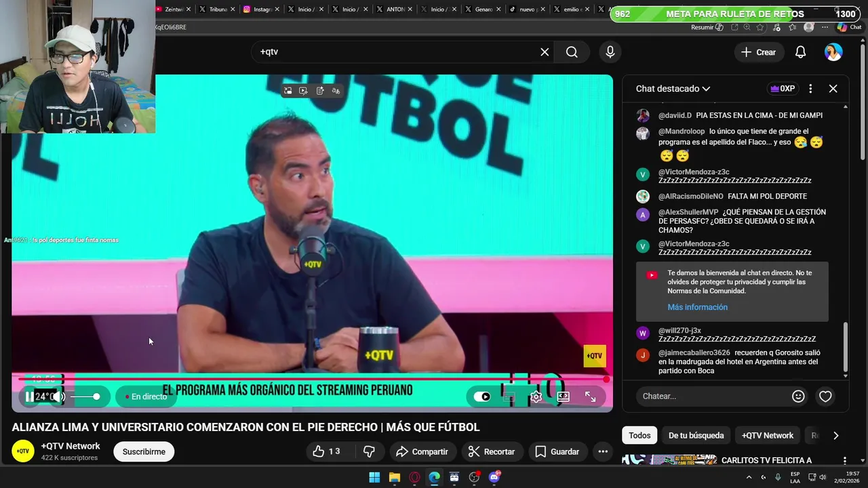Start voice search with microphone
The height and width of the screenshot is (488, 868).
(610, 52)
